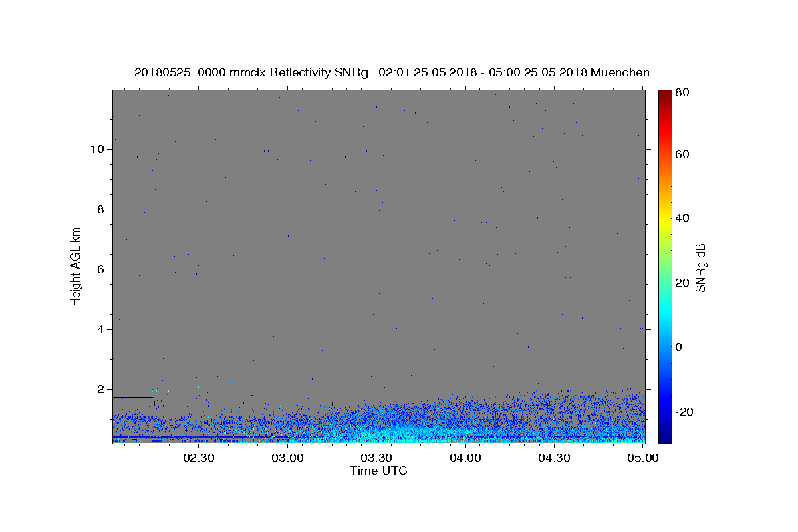Viewport: 798px width, 532px height.
Task: Click the height tick label 2
Action: tap(101, 389)
